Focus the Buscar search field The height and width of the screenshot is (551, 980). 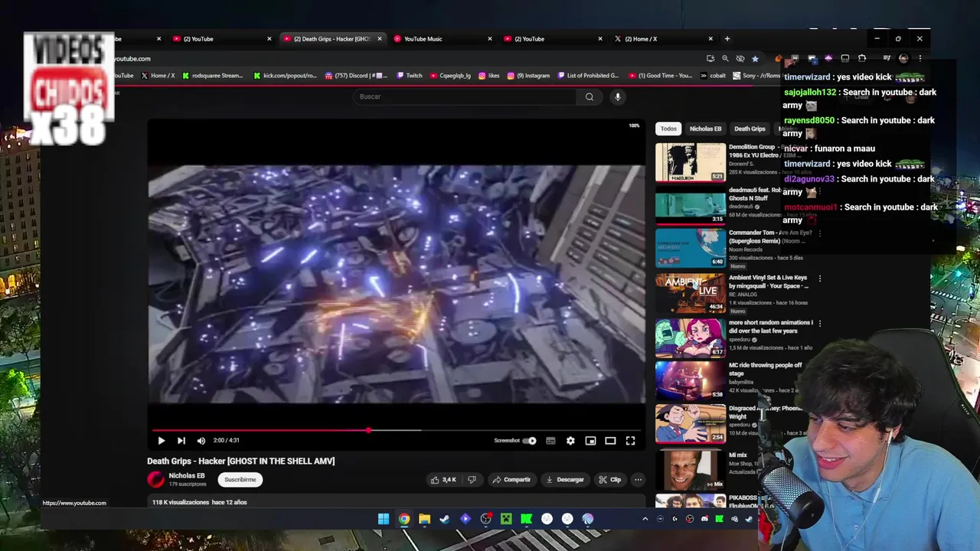pos(464,97)
